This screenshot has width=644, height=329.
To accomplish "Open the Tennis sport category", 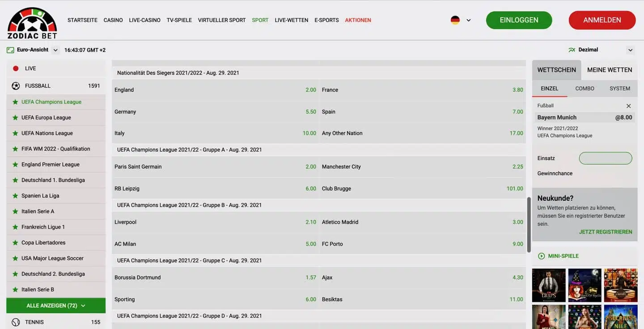I will pos(56,322).
